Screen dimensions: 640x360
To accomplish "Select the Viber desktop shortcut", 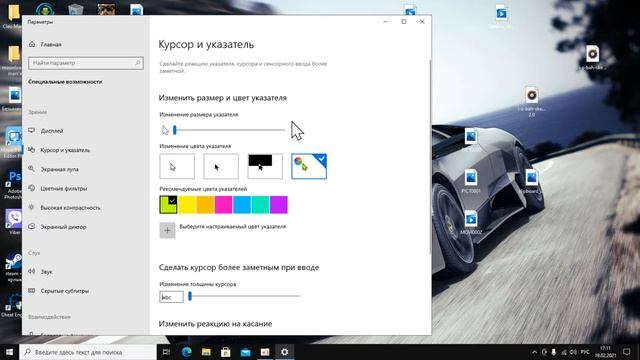I will coord(13,222).
